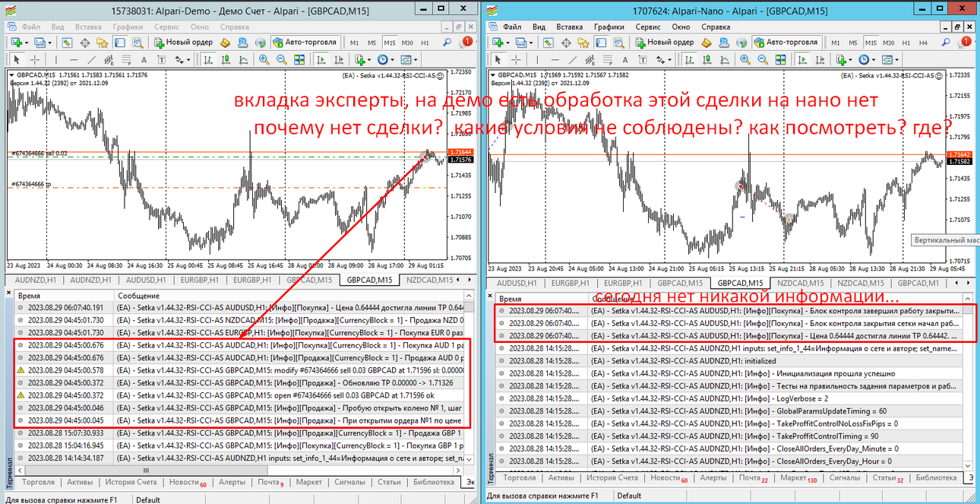Select 'Инициализация прошла успешно' log row in Alpari-Nano

(729, 373)
